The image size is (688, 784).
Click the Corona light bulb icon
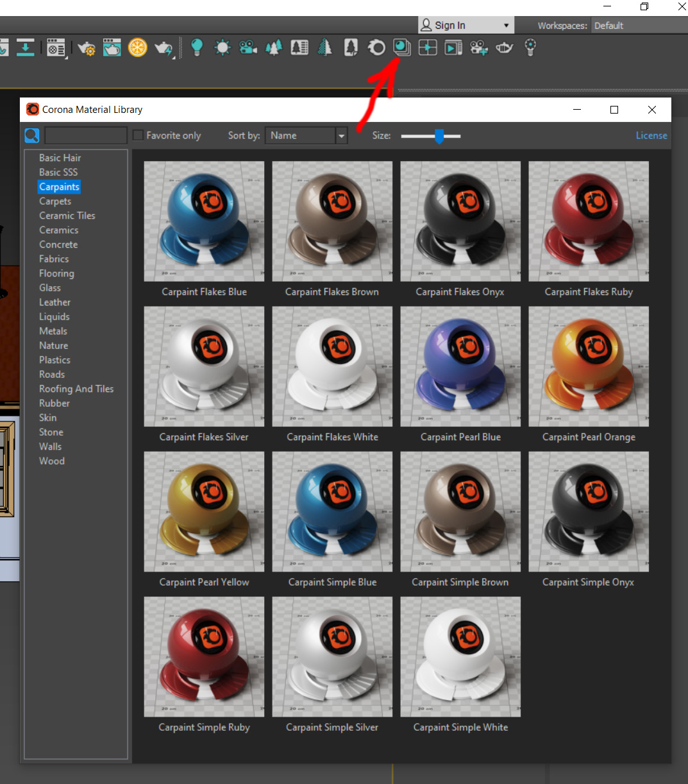[x=197, y=47]
